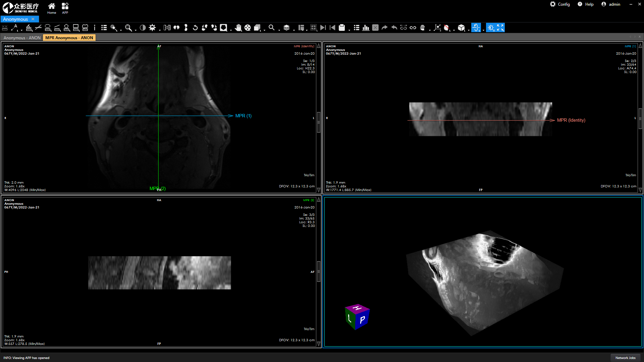This screenshot has height=362, width=644.
Task: Expand the pointer tool dropdown arrow
Action: pos(121,30)
